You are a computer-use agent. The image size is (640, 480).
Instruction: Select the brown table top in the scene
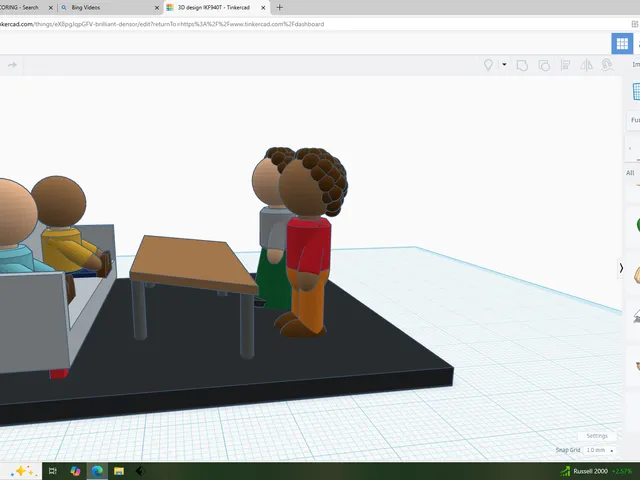pos(194,261)
